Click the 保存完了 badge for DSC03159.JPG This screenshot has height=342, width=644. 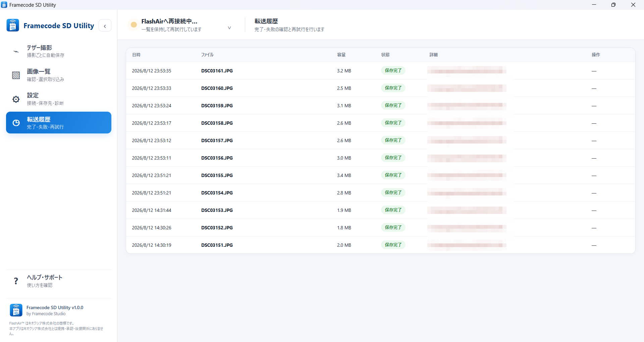(x=393, y=105)
